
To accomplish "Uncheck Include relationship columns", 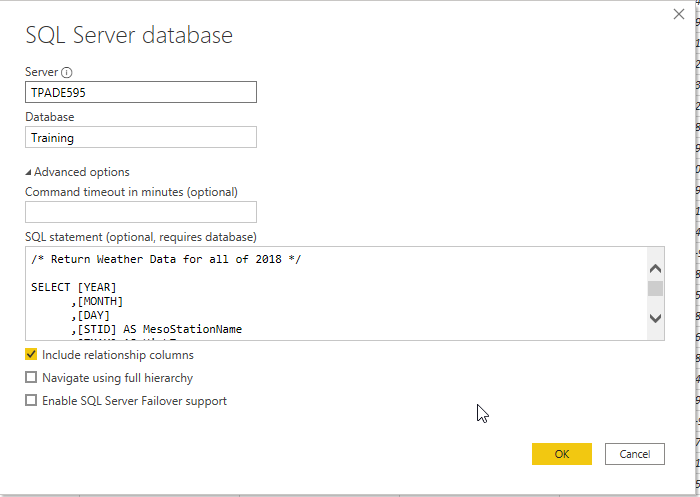I will click(x=31, y=355).
